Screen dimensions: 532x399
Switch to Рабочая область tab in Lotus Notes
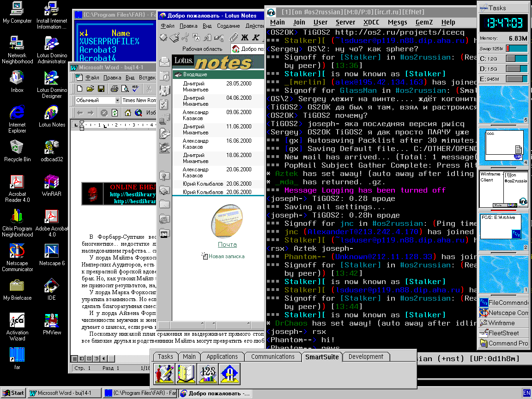point(202,49)
